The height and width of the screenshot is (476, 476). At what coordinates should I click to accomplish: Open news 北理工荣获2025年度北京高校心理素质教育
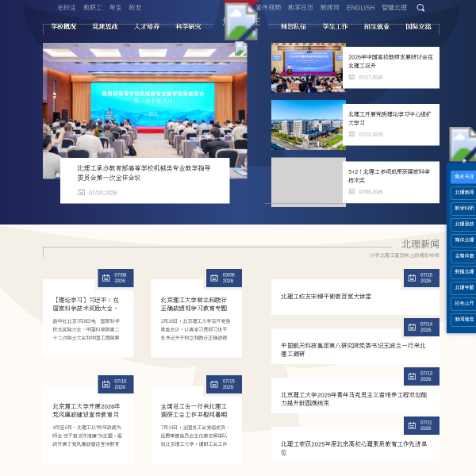[354, 447]
